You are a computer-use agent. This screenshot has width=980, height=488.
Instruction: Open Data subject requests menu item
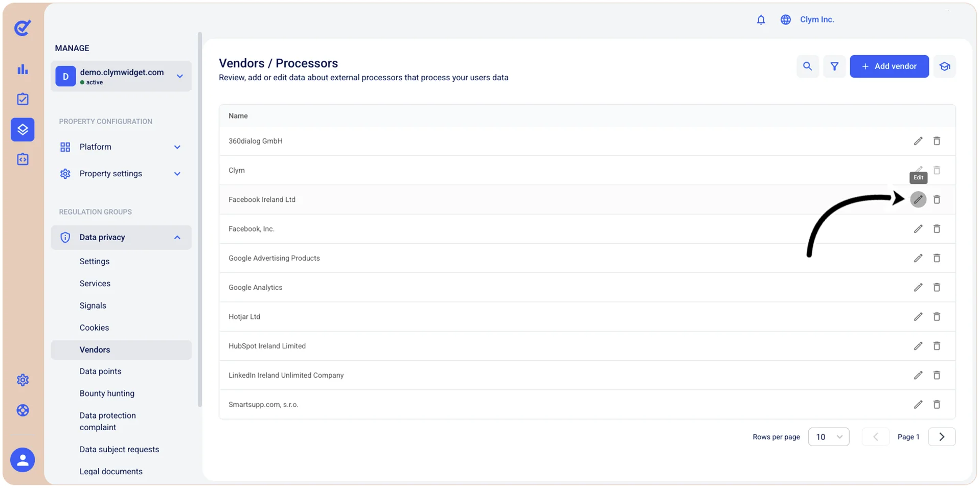[x=119, y=450]
